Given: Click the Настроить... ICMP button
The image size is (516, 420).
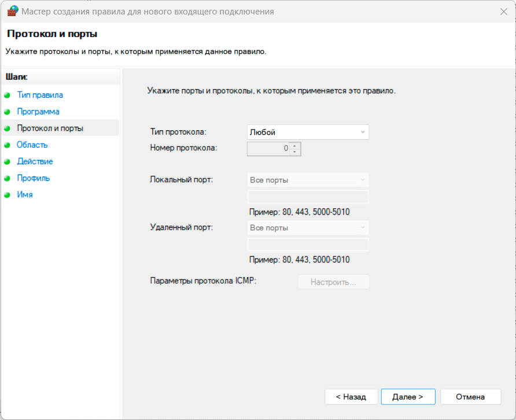Looking at the screenshot, I should point(333,282).
